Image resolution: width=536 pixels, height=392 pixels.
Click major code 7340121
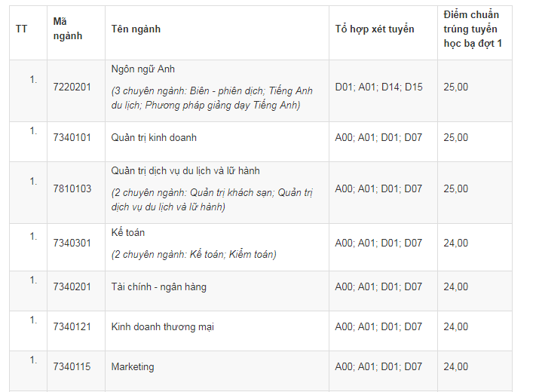click(72, 327)
